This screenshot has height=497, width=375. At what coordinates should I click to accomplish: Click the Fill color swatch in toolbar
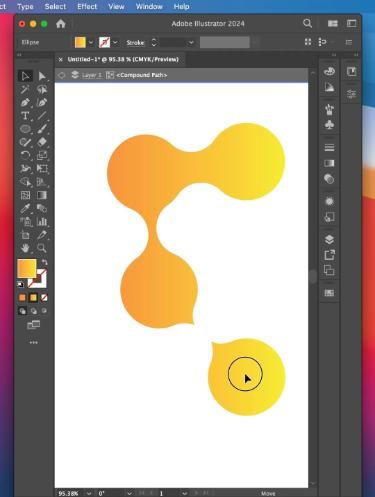click(x=27, y=268)
